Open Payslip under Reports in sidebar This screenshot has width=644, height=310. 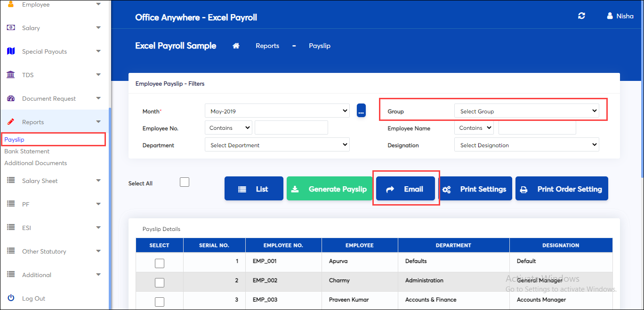(x=14, y=139)
